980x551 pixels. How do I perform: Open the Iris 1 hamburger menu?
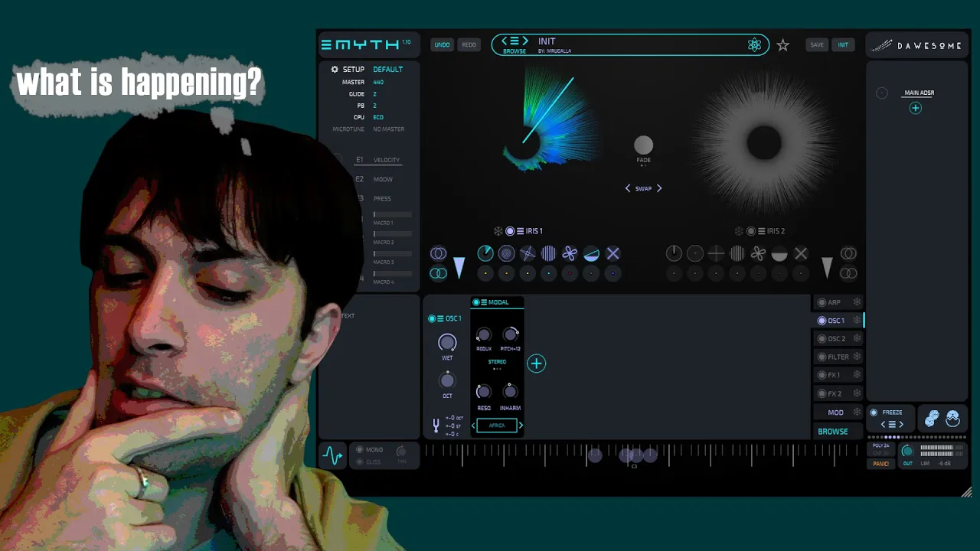(520, 231)
